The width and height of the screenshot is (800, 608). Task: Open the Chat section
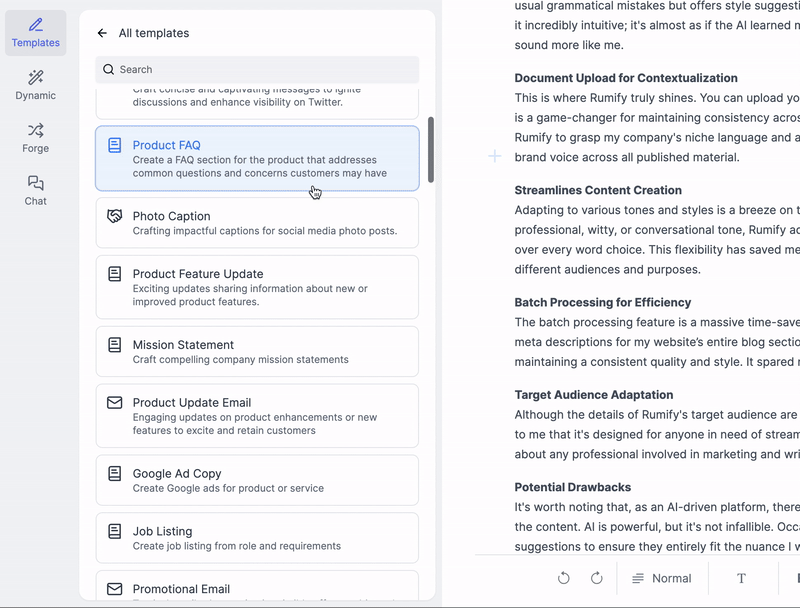pos(36,191)
